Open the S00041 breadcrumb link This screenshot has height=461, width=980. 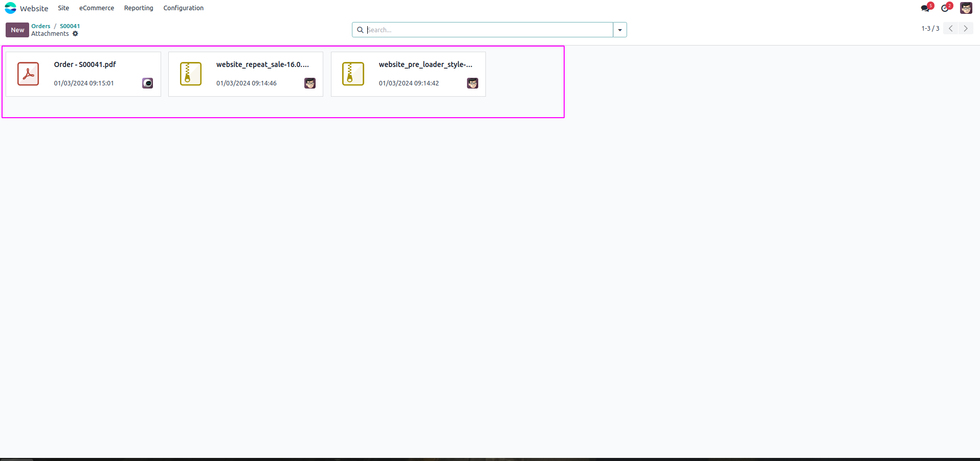click(70, 26)
